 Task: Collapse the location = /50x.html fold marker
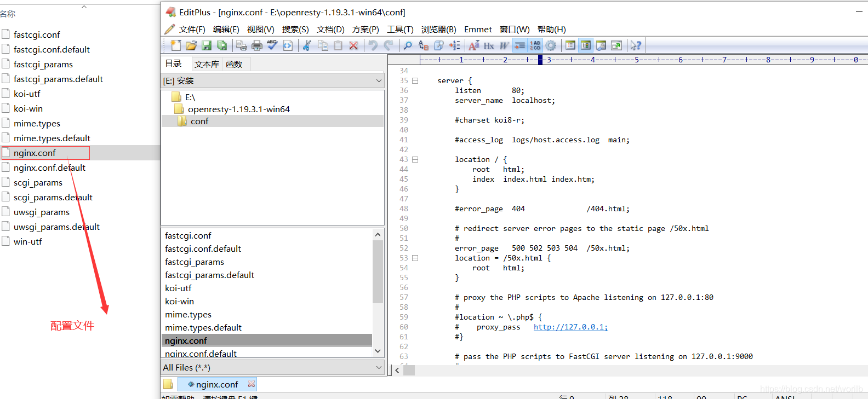(x=415, y=258)
